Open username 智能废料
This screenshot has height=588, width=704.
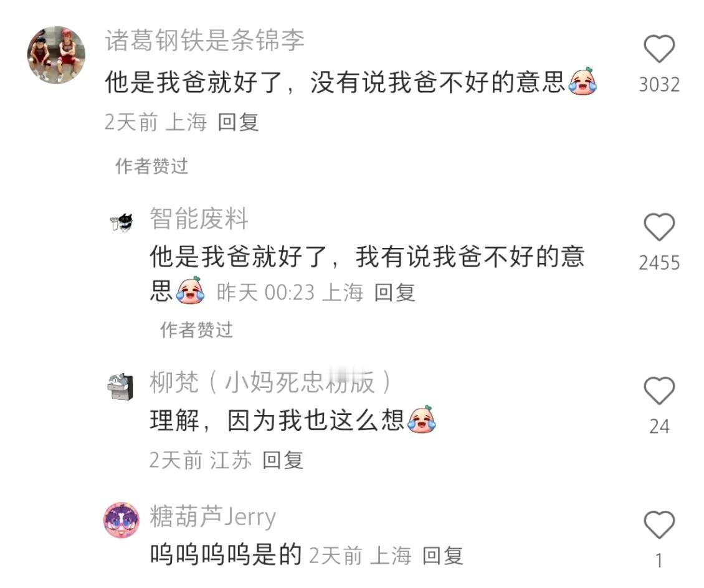(x=199, y=219)
